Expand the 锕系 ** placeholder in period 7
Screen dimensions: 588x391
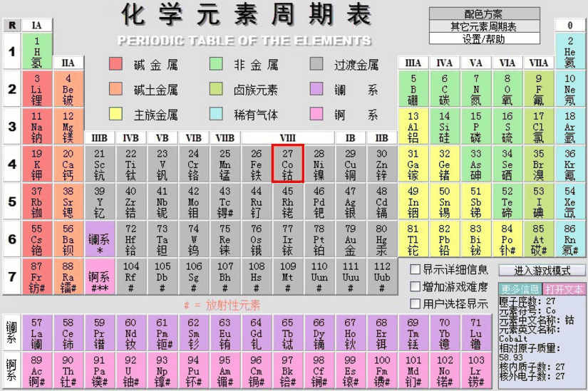[x=99, y=276]
